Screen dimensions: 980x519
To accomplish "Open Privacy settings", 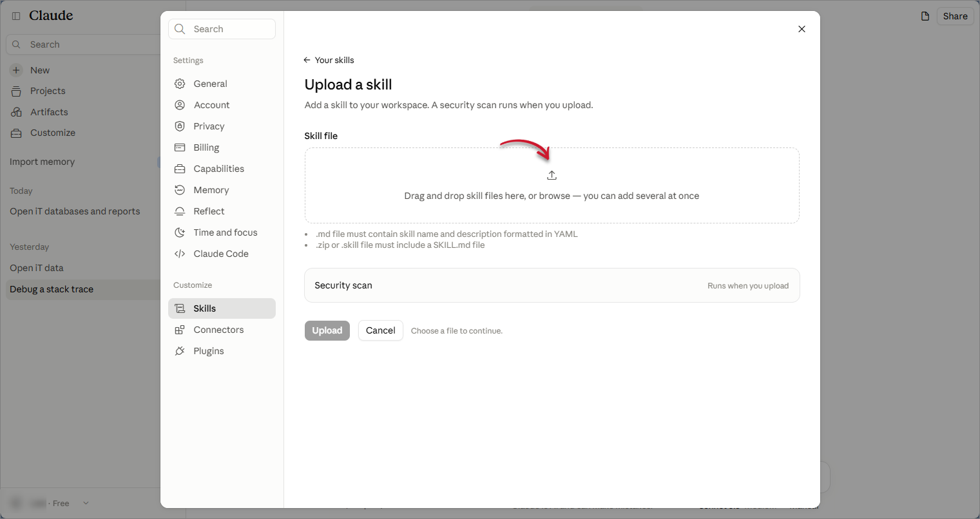I will click(222, 126).
